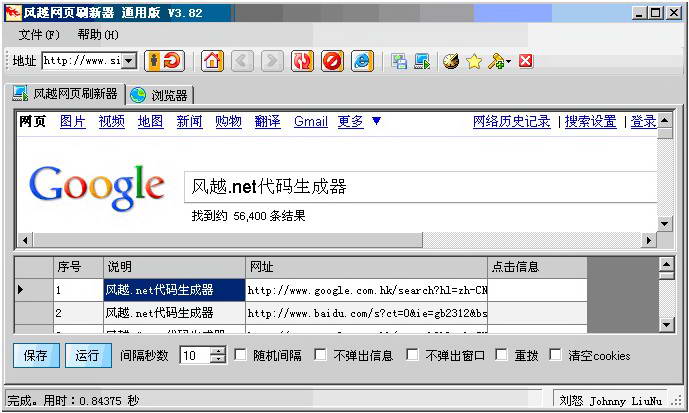Viewport: 689px width, 413px height.
Task: Click the table scroll up arrow
Action: [x=667, y=264]
